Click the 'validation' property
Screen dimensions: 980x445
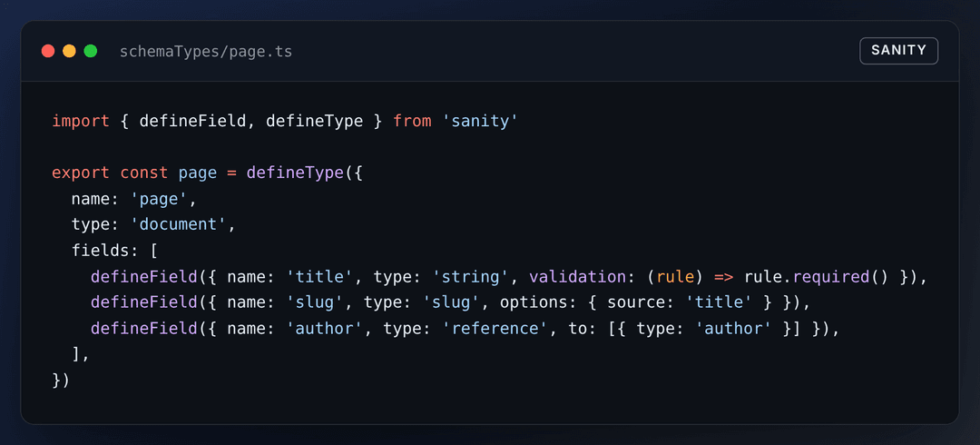[577, 277]
